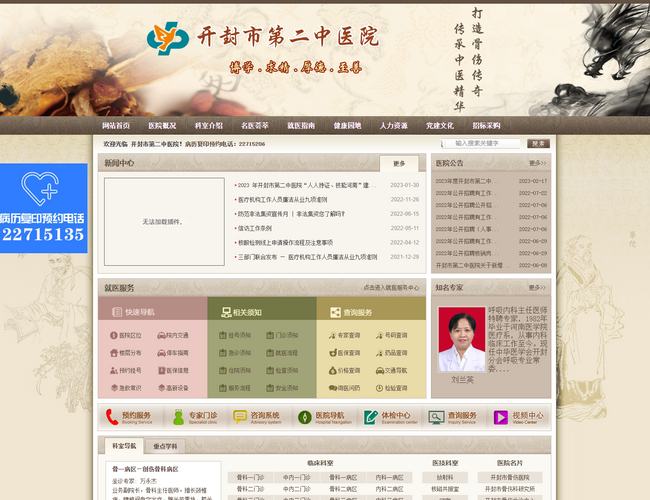
Task: Click the hospital logo emblem in header
Action: 167,38
